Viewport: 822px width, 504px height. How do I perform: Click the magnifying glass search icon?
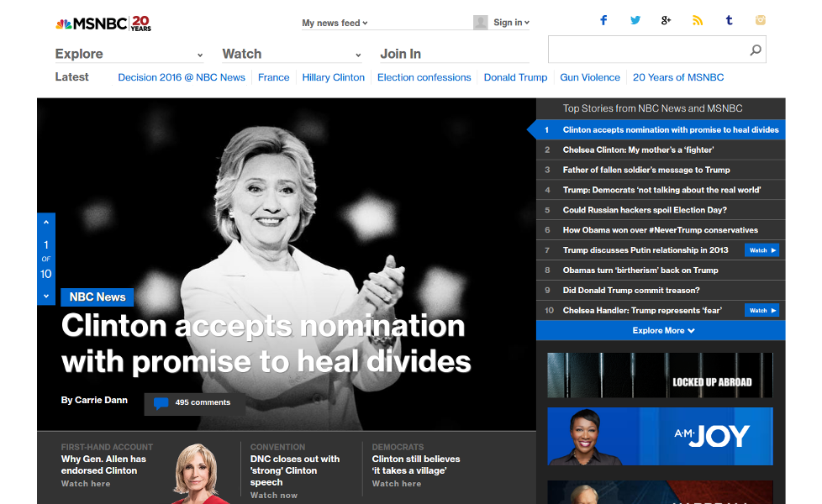(756, 50)
